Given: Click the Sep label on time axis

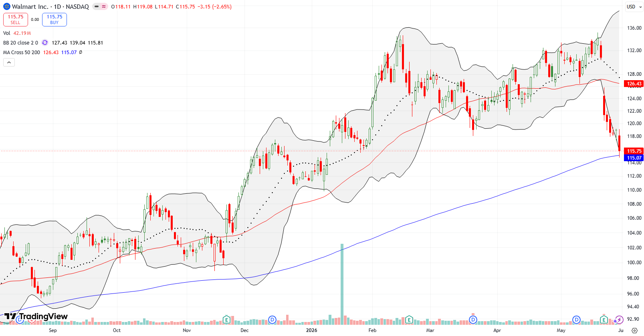Looking at the screenshot, I should click(x=53, y=330).
